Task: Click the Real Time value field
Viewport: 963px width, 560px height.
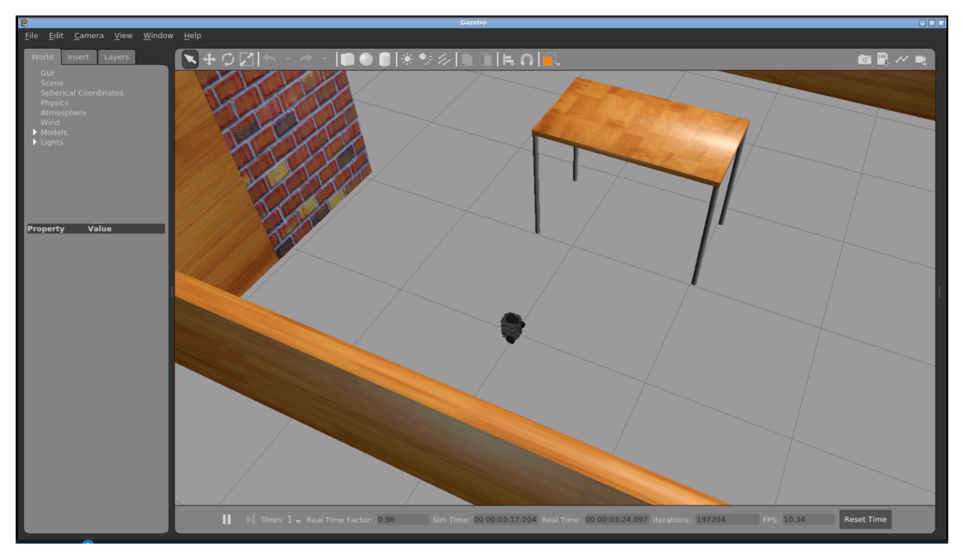Action: tap(617, 520)
